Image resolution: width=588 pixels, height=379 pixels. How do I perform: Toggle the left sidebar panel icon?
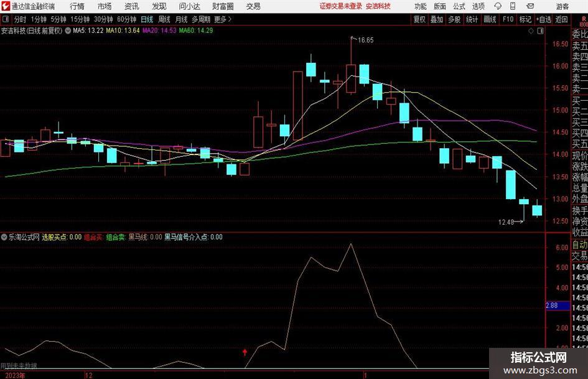(5, 19)
